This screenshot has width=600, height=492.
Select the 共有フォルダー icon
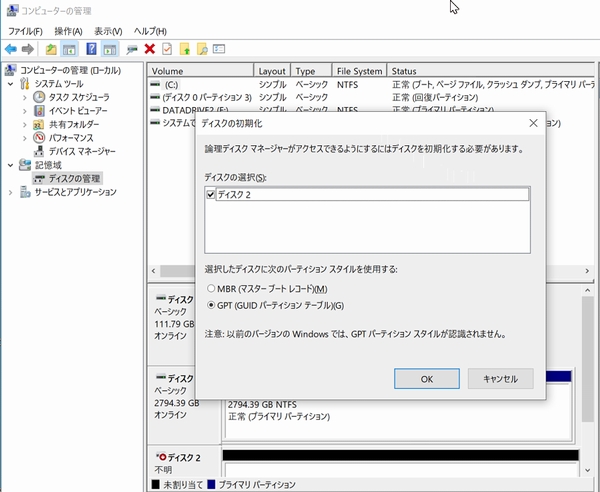pyautogui.click(x=39, y=124)
